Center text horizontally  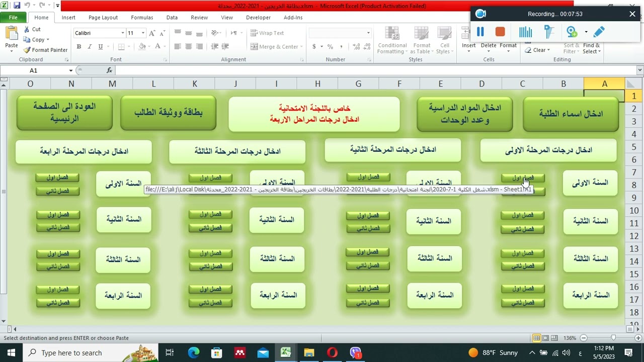tap(189, 46)
